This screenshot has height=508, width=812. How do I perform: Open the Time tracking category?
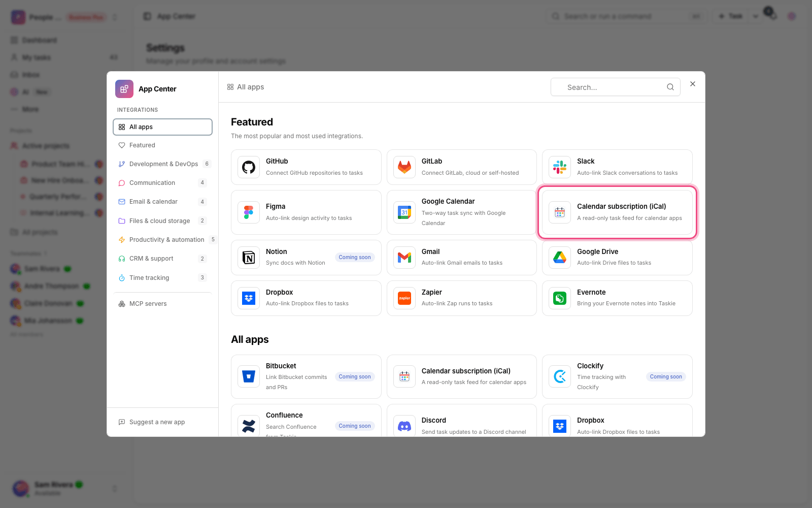[x=162, y=278]
